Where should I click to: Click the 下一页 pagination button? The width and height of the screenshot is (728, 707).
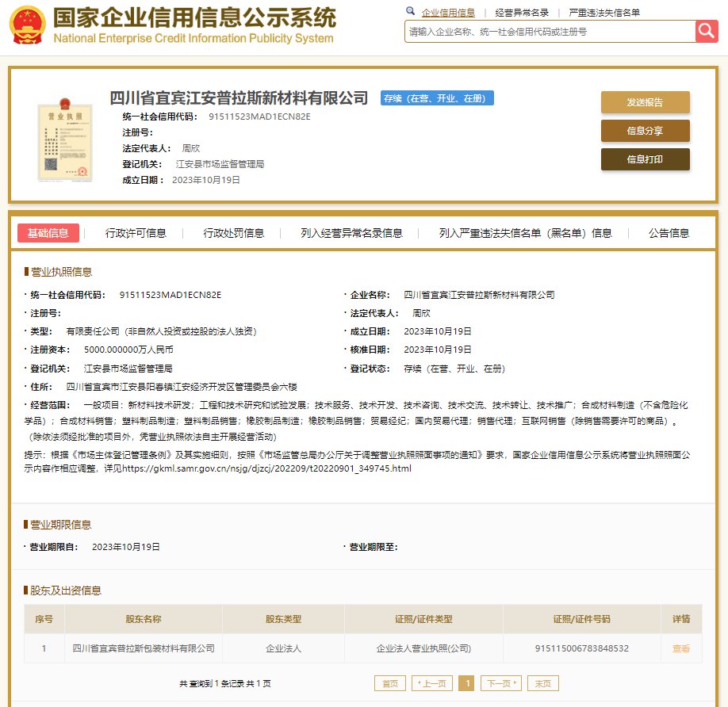[501, 683]
